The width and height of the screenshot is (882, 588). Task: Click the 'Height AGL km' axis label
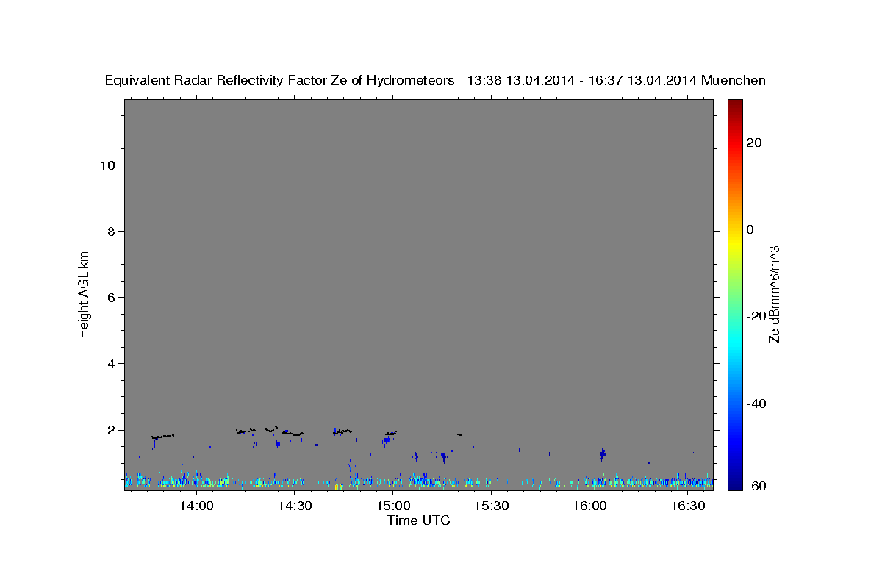click(84, 293)
